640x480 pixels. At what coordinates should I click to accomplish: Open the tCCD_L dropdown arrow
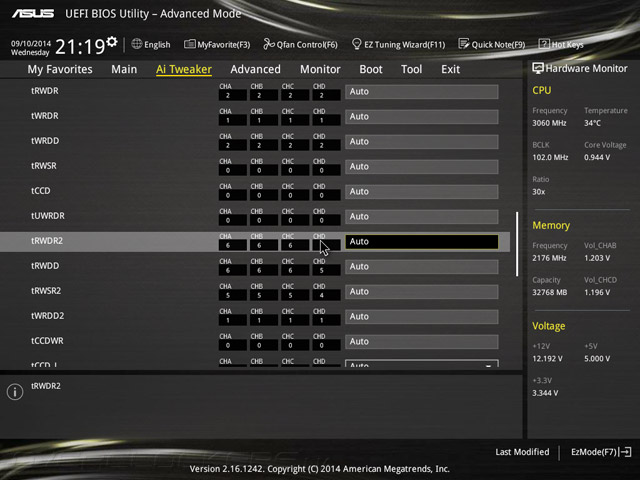pos(489,364)
